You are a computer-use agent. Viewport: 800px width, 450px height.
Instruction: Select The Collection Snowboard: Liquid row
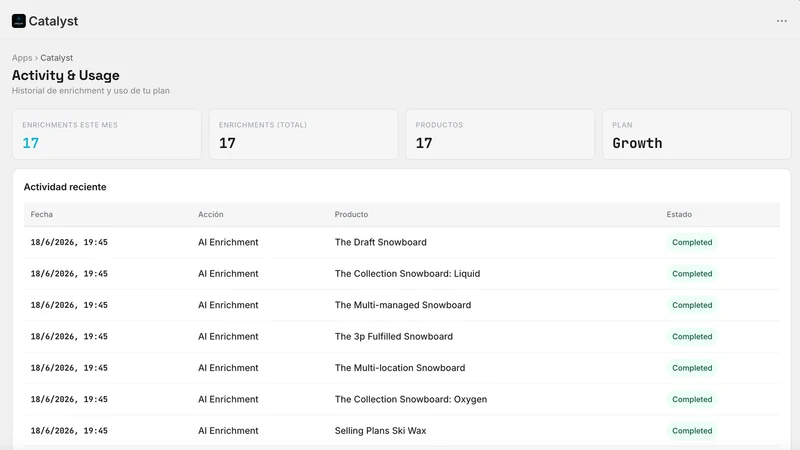click(x=402, y=273)
